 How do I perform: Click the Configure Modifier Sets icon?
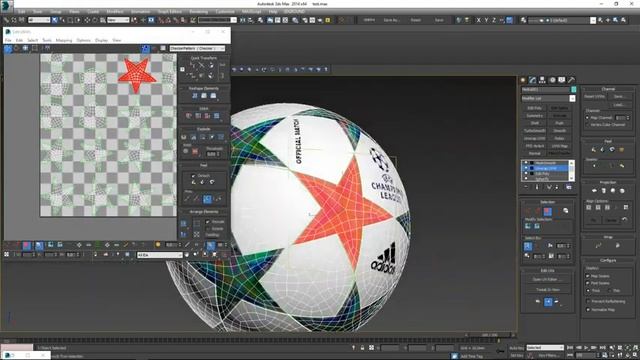(569, 187)
